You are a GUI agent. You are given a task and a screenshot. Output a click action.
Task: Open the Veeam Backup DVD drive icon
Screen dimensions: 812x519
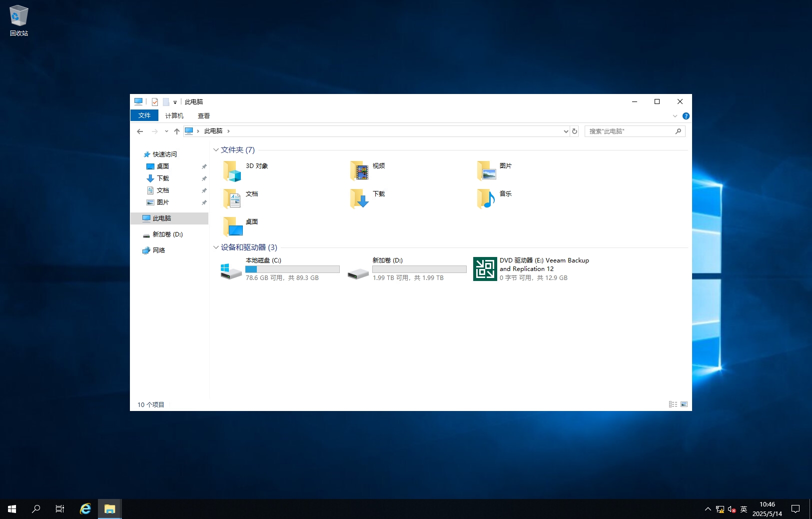point(485,269)
